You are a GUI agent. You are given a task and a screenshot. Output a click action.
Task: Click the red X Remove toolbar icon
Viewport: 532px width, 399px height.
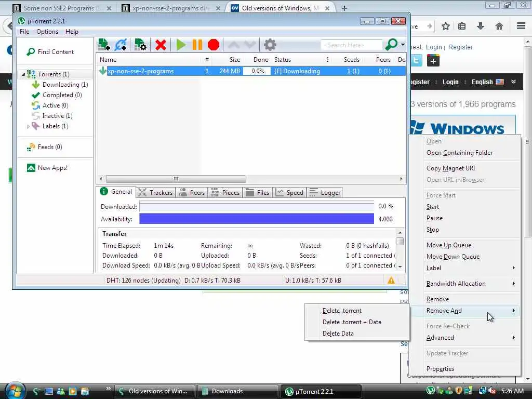coord(161,45)
